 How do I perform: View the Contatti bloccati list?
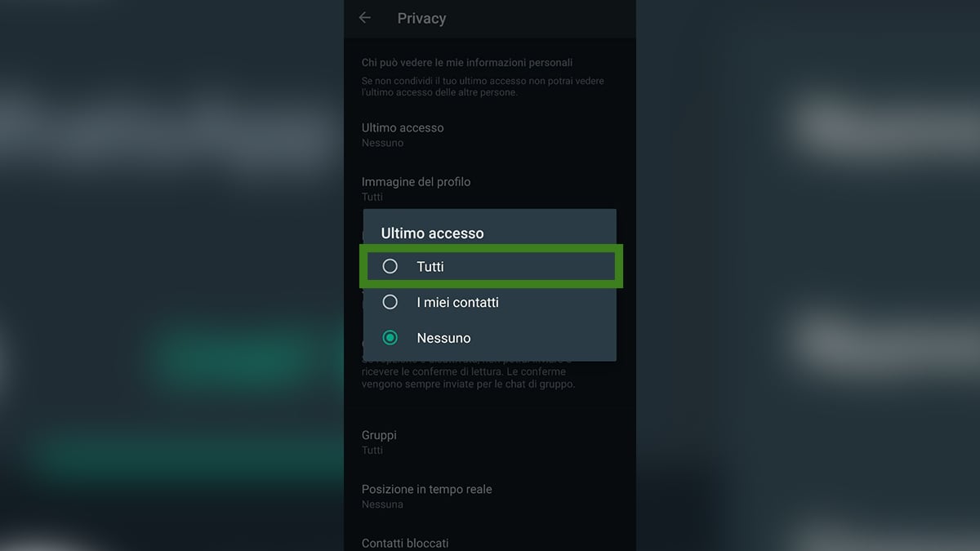[405, 542]
